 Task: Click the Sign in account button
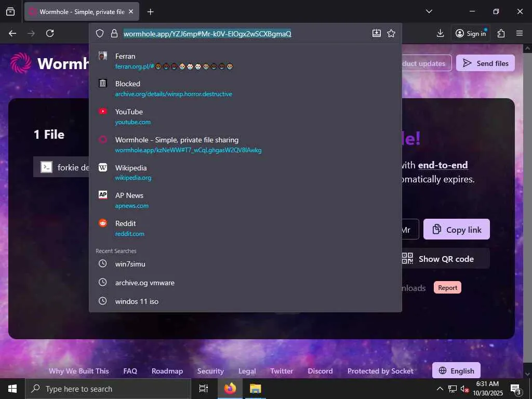(x=471, y=33)
